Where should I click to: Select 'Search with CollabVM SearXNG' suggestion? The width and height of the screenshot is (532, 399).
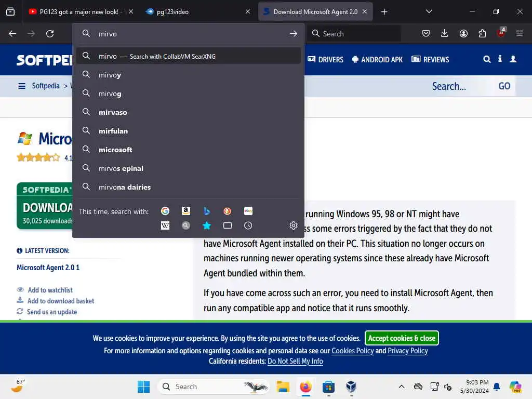pyautogui.click(x=188, y=56)
